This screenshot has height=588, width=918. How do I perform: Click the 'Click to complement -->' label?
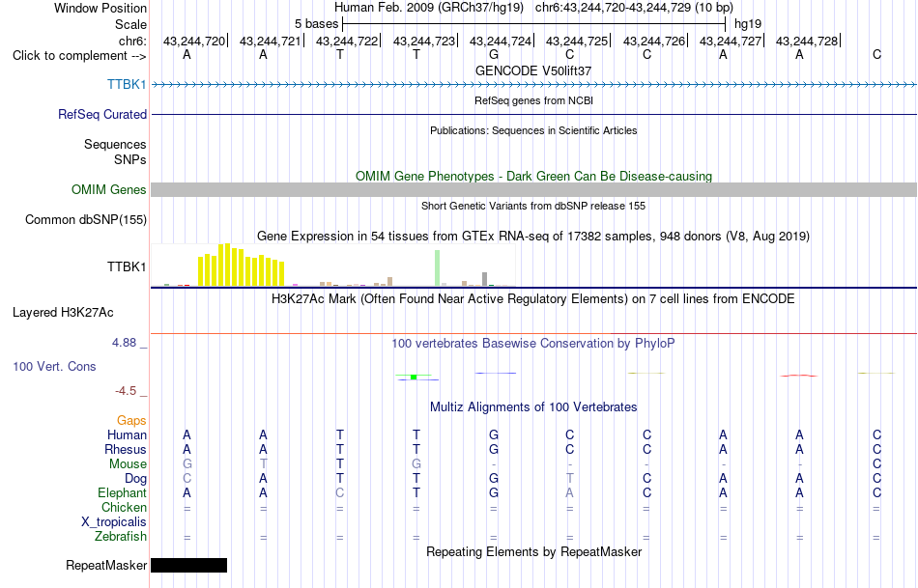point(79,56)
